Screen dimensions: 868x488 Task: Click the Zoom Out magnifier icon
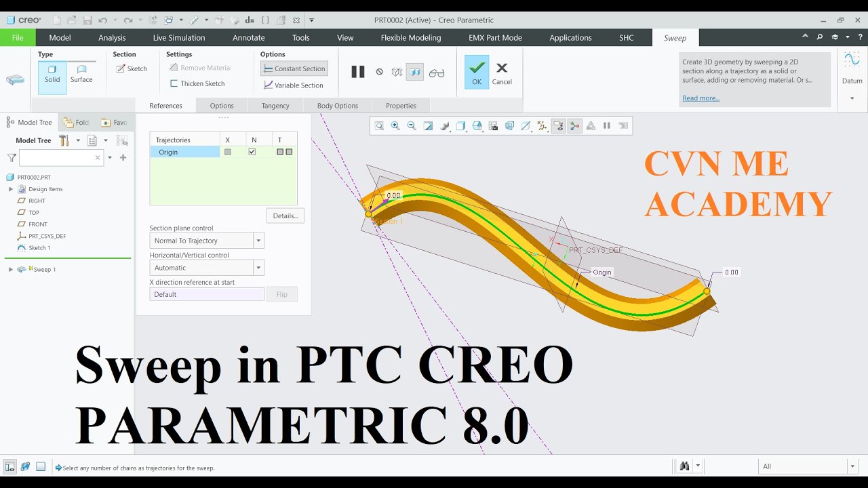coord(412,125)
